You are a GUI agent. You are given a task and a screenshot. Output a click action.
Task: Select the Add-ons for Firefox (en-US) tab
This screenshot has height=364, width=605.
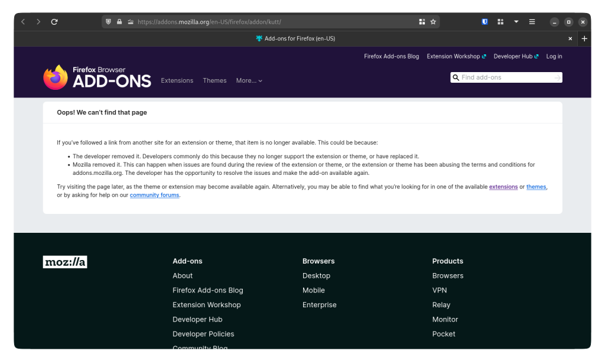tap(295, 38)
